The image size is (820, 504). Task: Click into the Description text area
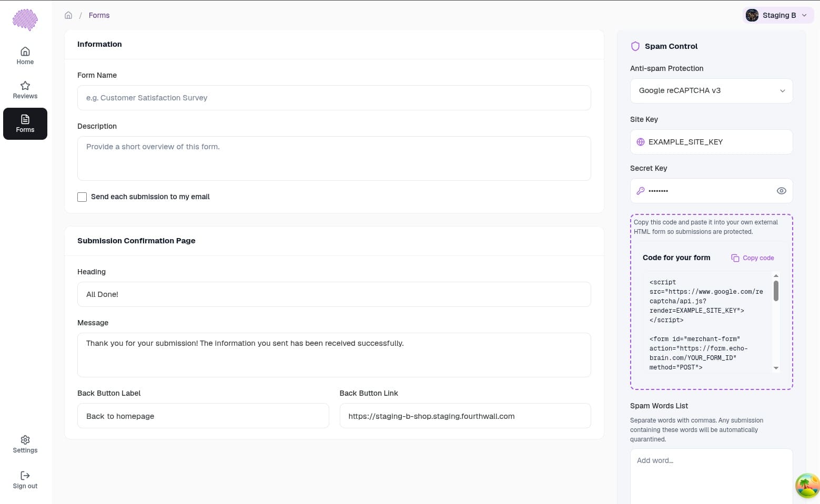[334, 158]
